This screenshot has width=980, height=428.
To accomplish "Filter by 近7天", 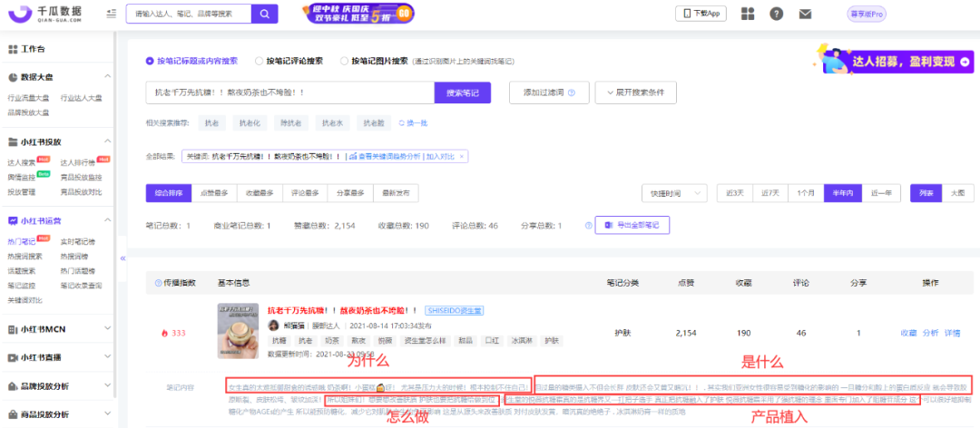I will (x=770, y=193).
